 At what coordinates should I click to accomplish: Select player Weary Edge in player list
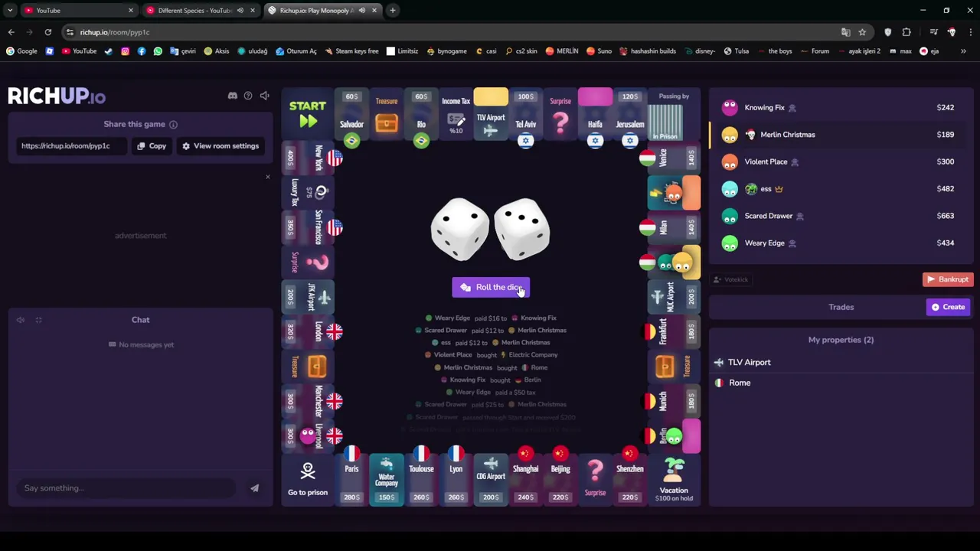(841, 243)
